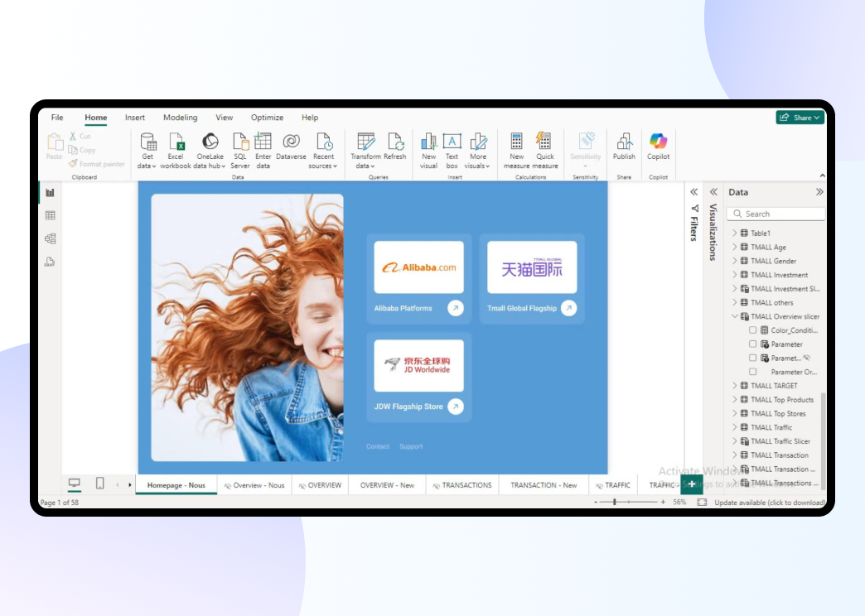Open the File menu
The height and width of the screenshot is (616, 865).
click(57, 118)
